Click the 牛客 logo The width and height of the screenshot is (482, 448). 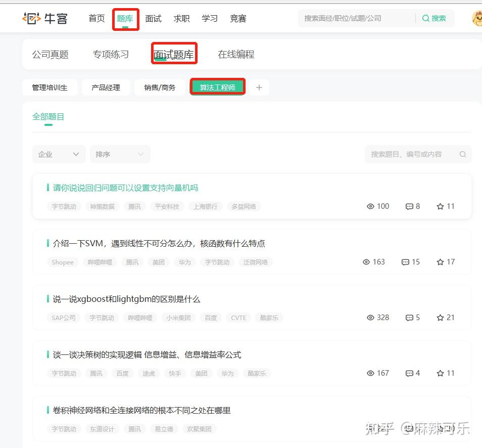(45, 19)
